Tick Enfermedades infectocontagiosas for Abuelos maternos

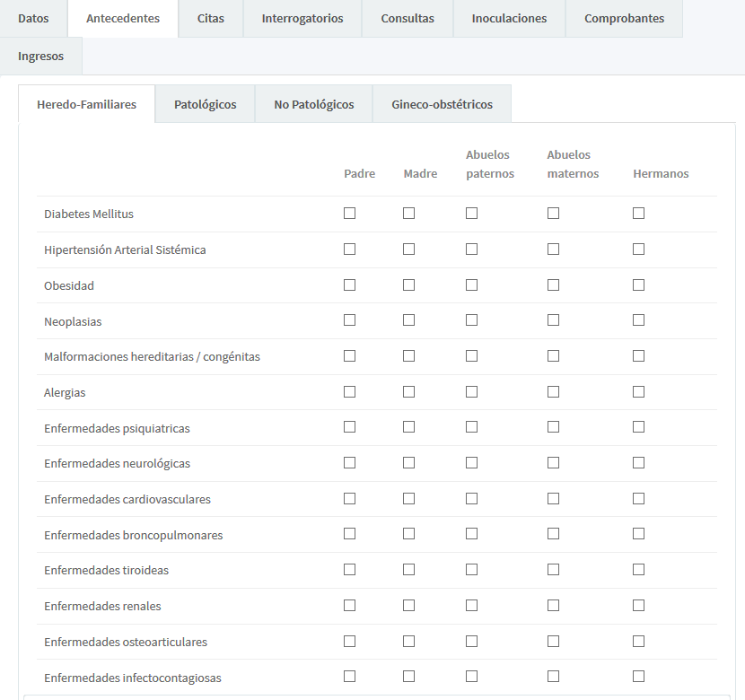[553, 676]
